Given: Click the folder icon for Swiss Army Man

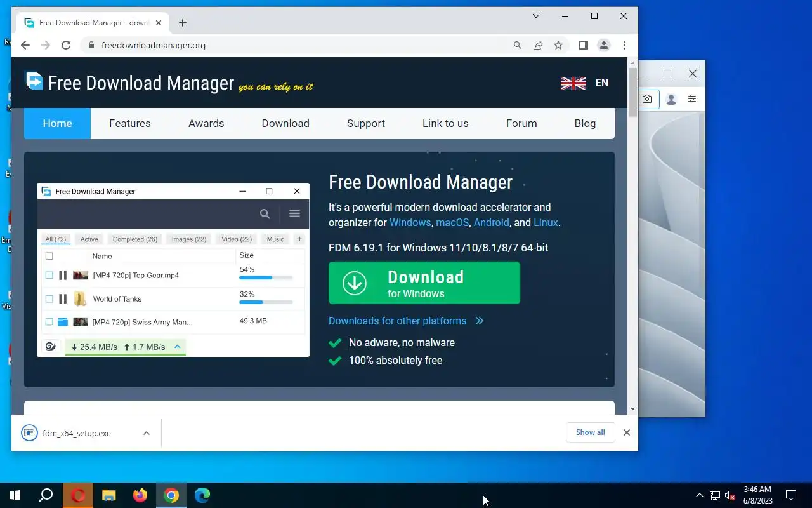Looking at the screenshot, I should point(63,322).
